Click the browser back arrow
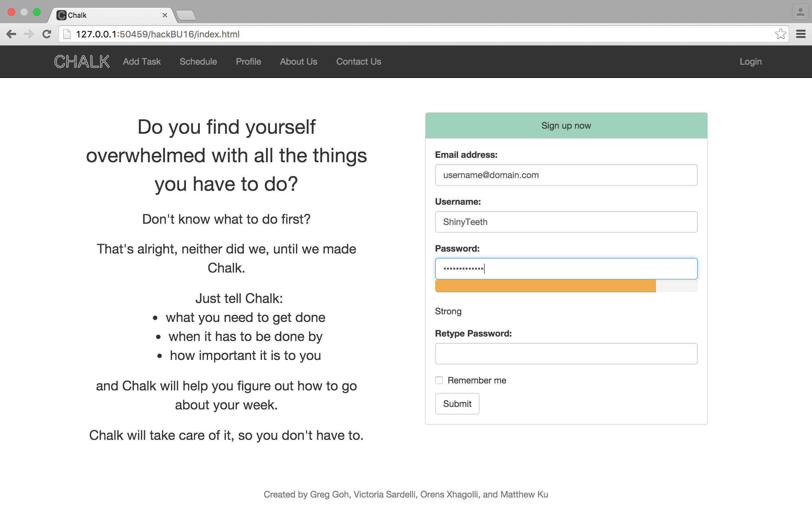The image size is (812, 507). pyautogui.click(x=11, y=34)
